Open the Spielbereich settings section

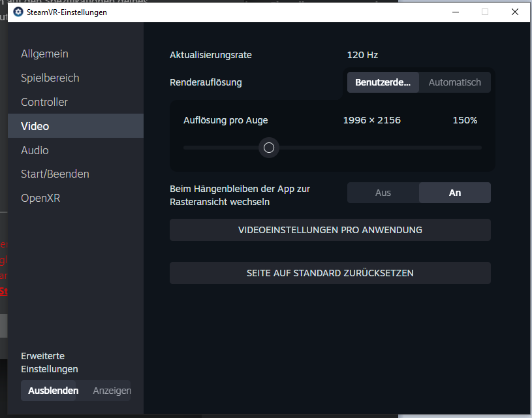point(75,78)
